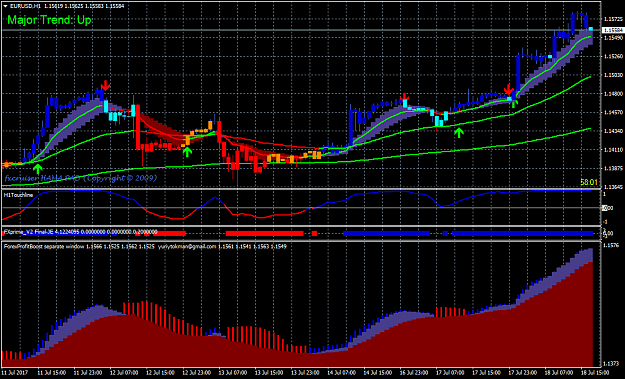Click the 1.15490 price scale label
This screenshot has width=625, height=379.
pos(613,38)
